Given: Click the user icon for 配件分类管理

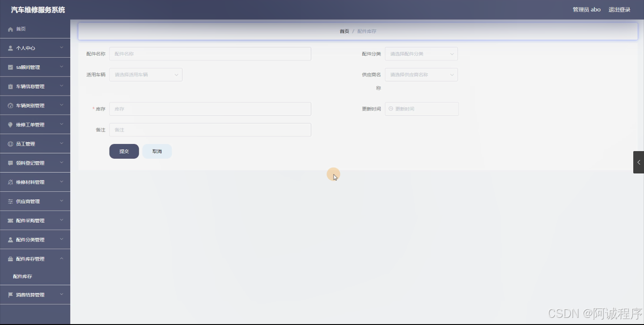Looking at the screenshot, I should point(10,240).
